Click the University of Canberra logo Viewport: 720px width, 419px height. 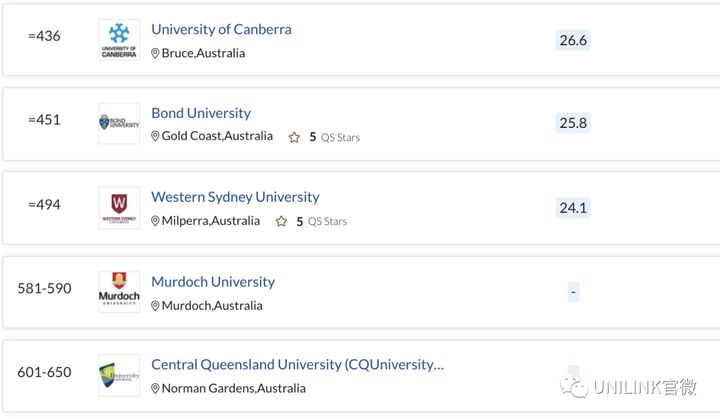click(119, 40)
